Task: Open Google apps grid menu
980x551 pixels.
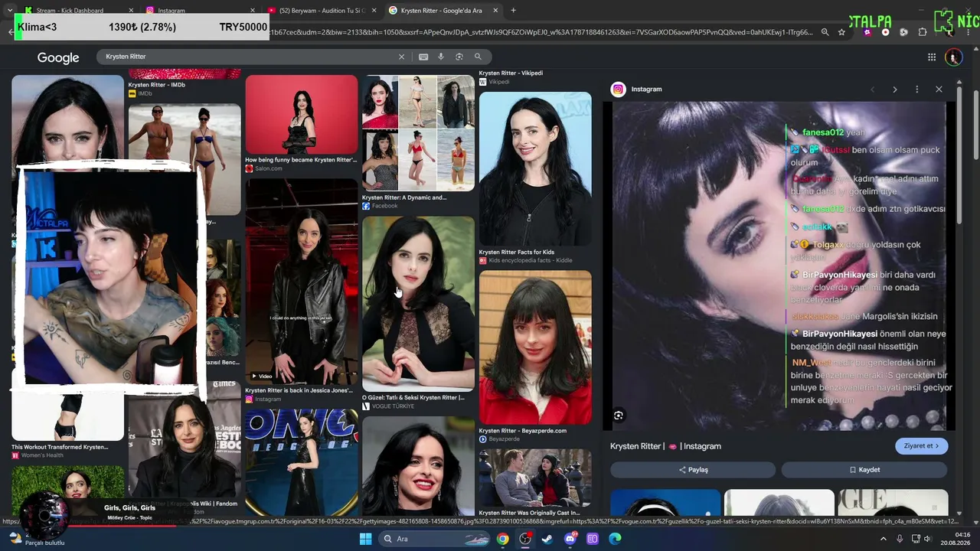Action: [x=932, y=57]
